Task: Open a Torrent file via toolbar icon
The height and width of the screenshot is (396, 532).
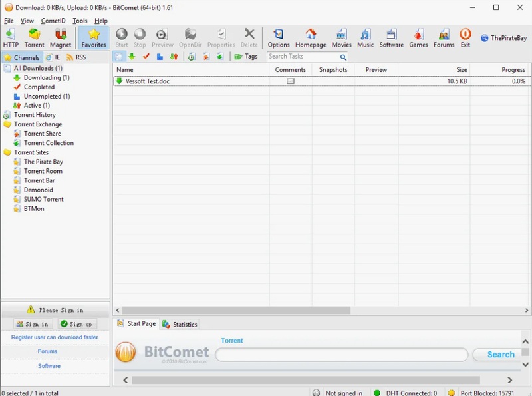Action: [34, 38]
